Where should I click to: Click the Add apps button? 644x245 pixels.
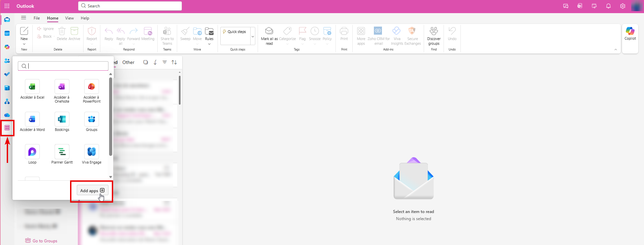coord(92,190)
